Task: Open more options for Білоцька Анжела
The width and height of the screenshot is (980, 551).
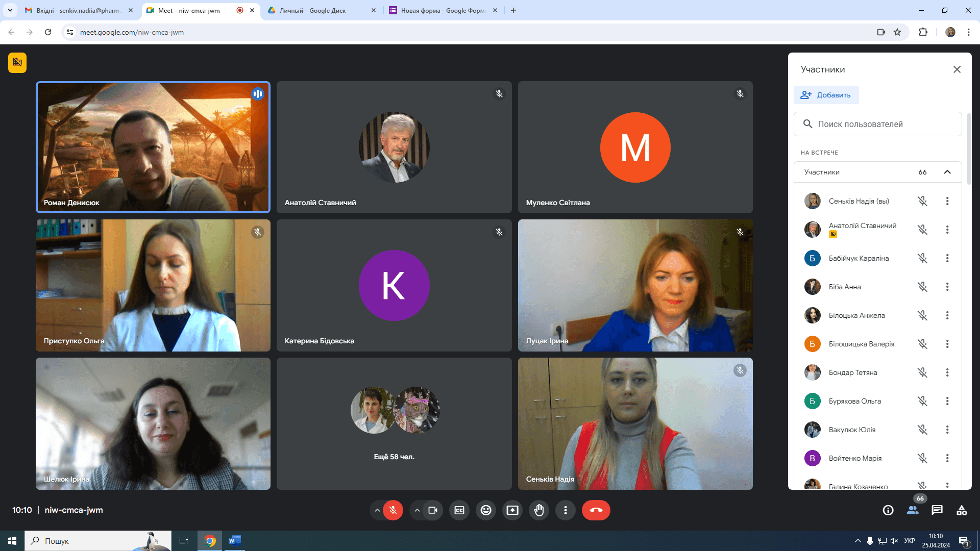Action: (x=947, y=315)
